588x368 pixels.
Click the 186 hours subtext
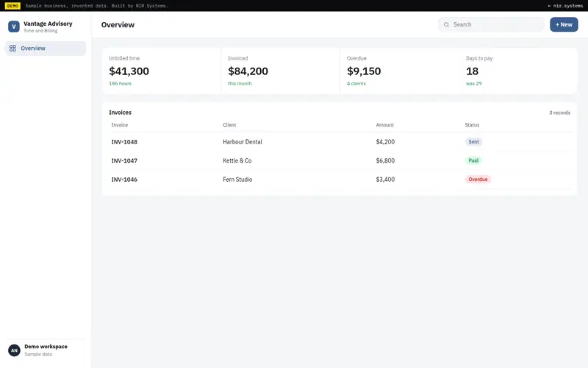tap(120, 84)
